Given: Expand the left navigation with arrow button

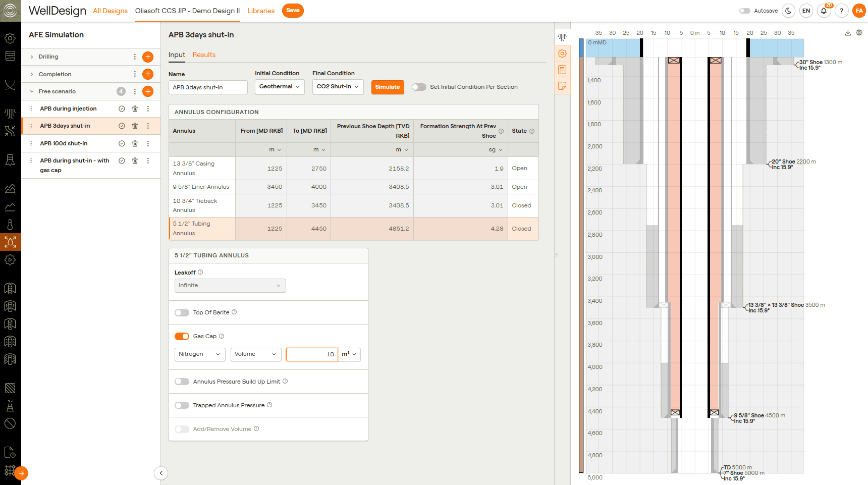Looking at the screenshot, I should [x=21, y=473].
